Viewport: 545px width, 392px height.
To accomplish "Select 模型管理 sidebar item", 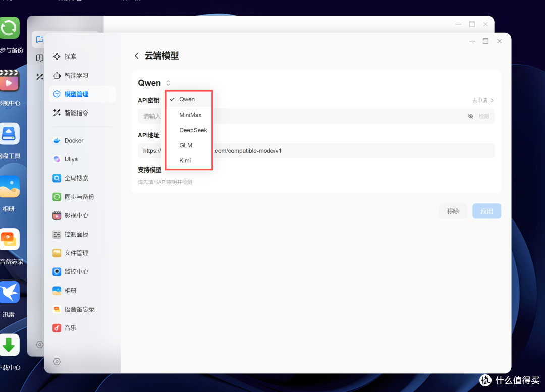I will [82, 94].
